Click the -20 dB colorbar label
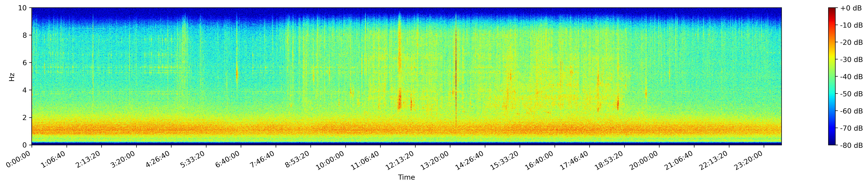This screenshot has width=868, height=186. click(851, 43)
